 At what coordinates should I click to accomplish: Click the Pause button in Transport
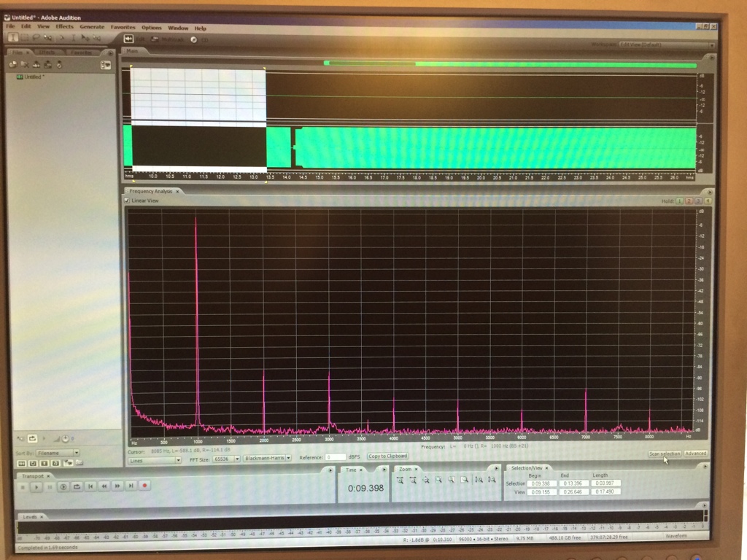pos(50,486)
